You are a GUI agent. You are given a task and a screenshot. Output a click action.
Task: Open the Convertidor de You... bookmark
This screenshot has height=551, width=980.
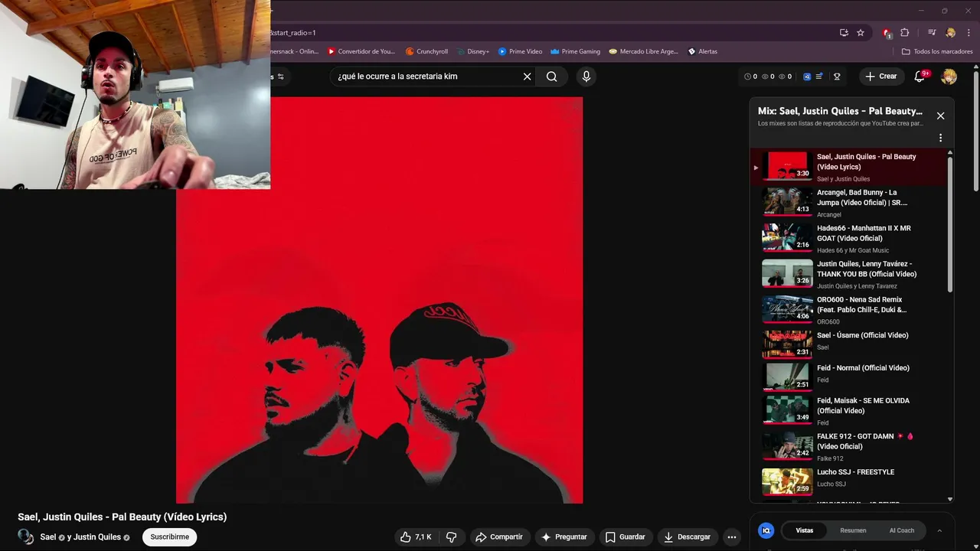click(x=361, y=51)
